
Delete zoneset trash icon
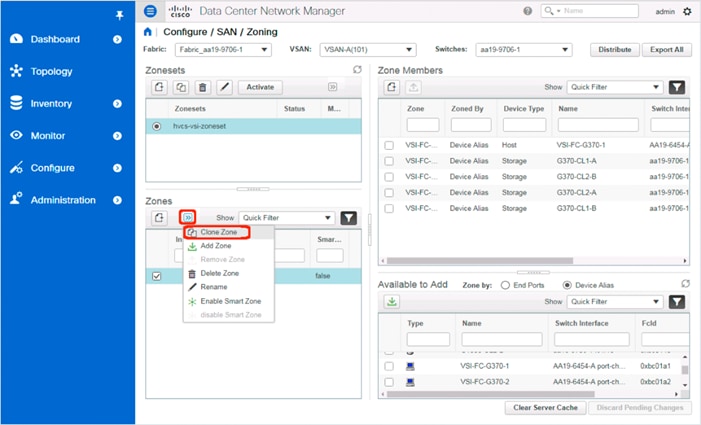pos(203,87)
